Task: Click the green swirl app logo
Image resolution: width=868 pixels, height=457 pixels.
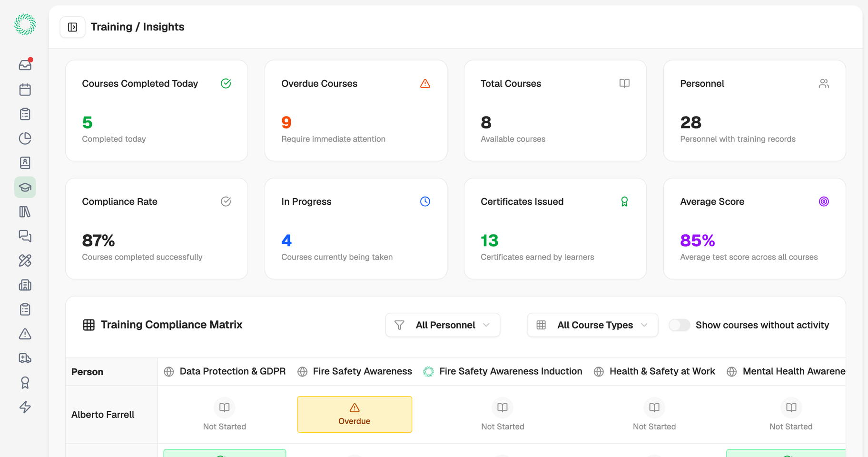Action: 25,25
